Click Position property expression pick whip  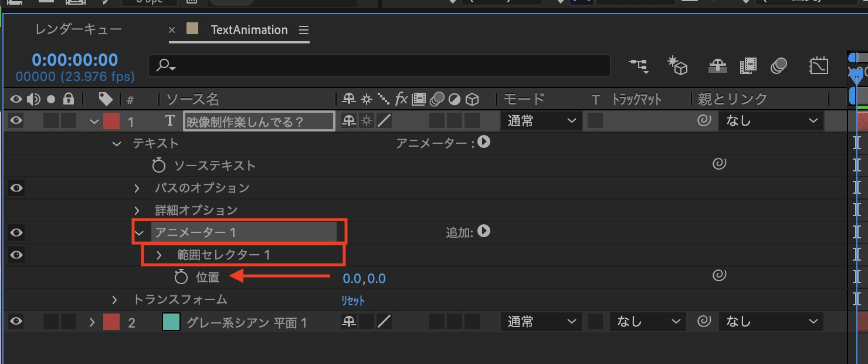pyautogui.click(x=720, y=275)
